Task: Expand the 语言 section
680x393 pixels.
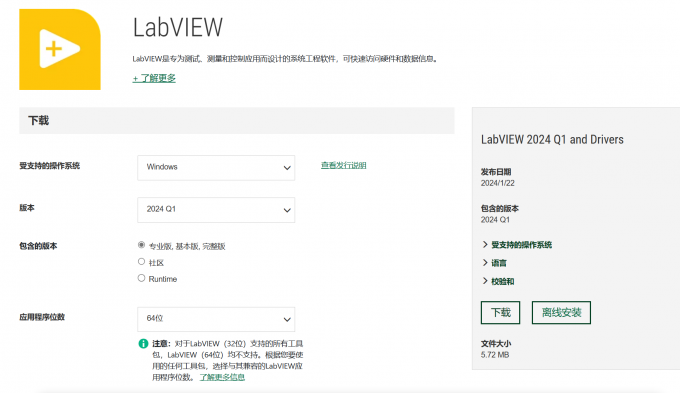Action: [x=494, y=263]
